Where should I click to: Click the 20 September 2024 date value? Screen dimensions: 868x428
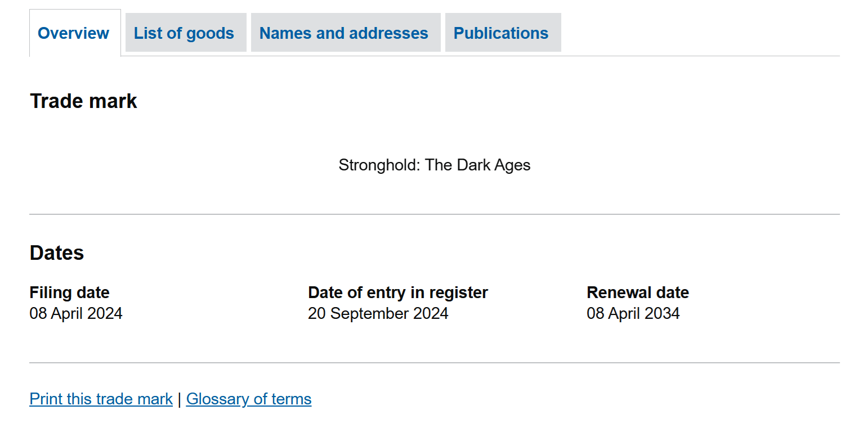pos(378,313)
